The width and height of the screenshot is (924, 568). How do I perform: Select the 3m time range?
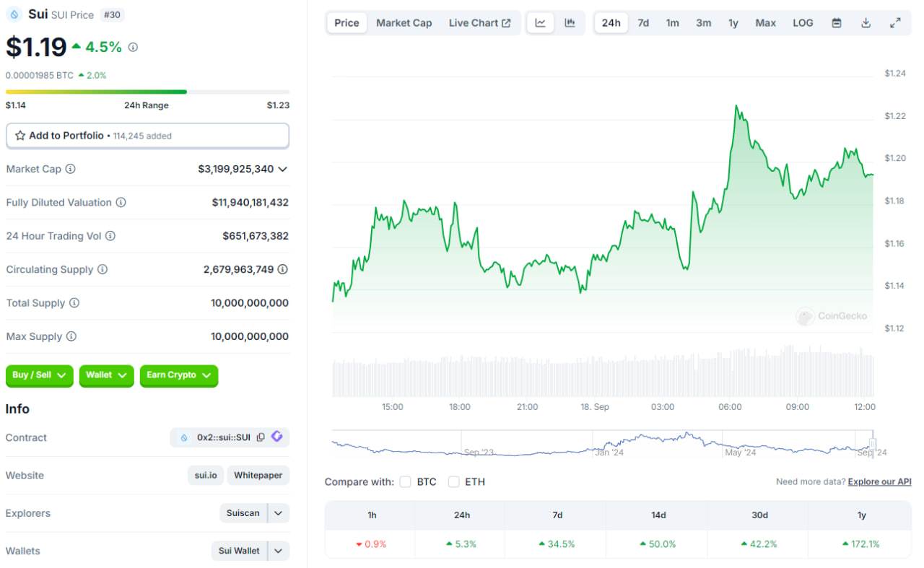pos(704,23)
